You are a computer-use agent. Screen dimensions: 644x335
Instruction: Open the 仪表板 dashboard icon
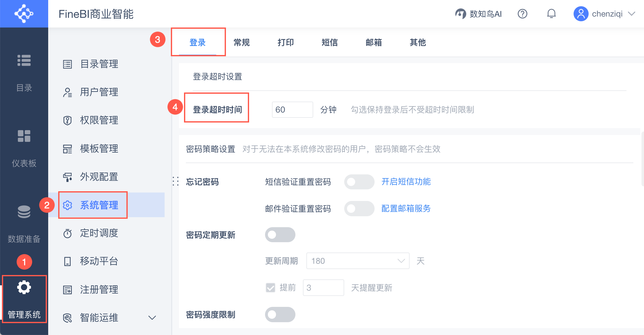point(24,136)
